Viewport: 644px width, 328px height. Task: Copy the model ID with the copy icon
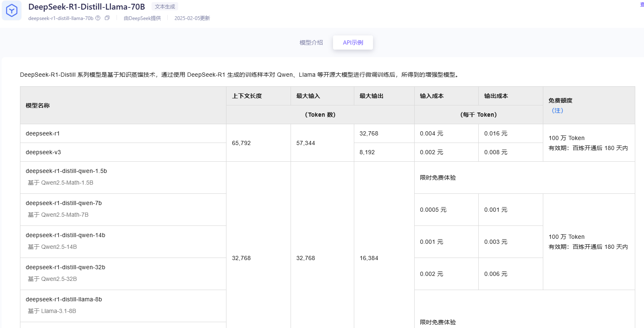(x=107, y=18)
